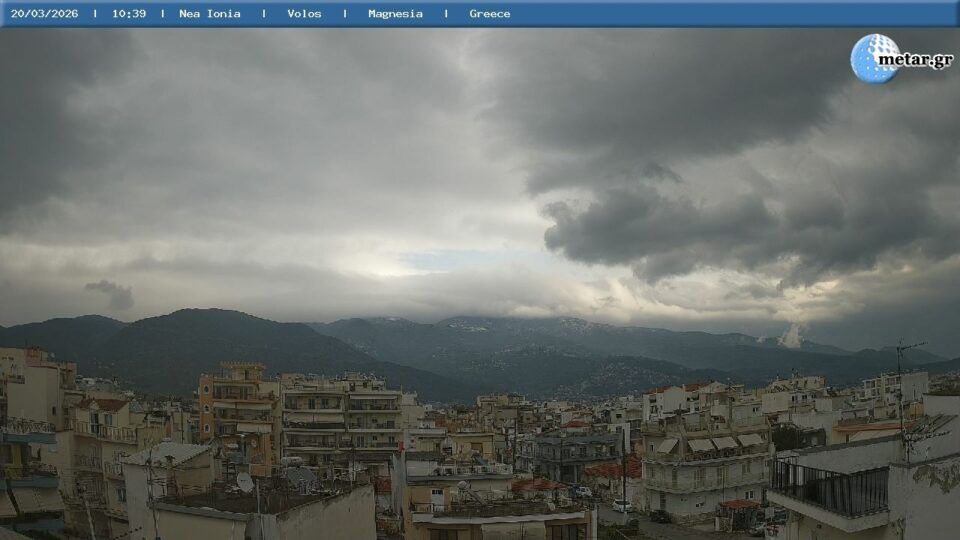The width and height of the screenshot is (960, 540).
Task: Click the Volos label in header
Action: [304, 14]
